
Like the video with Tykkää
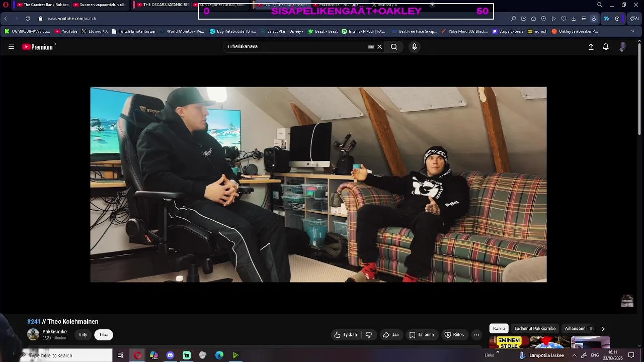point(346,335)
